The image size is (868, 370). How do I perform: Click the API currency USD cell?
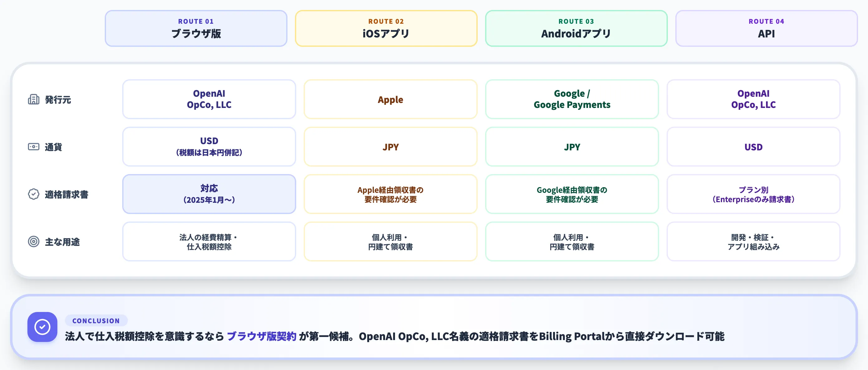coord(754,146)
